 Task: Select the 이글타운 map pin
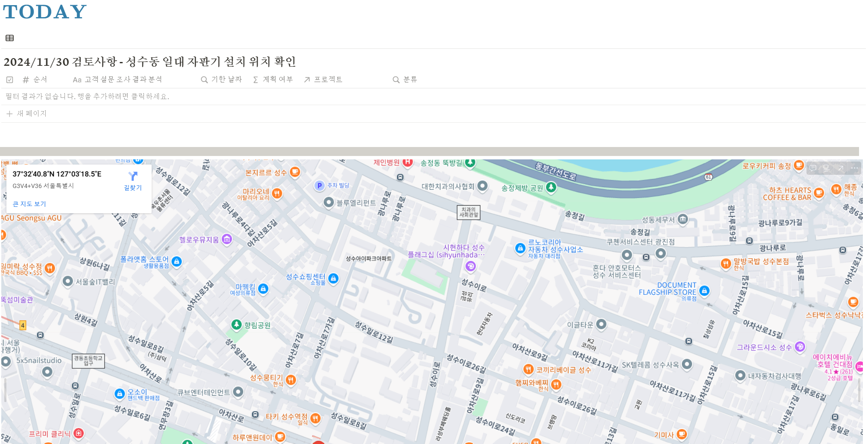tap(601, 324)
